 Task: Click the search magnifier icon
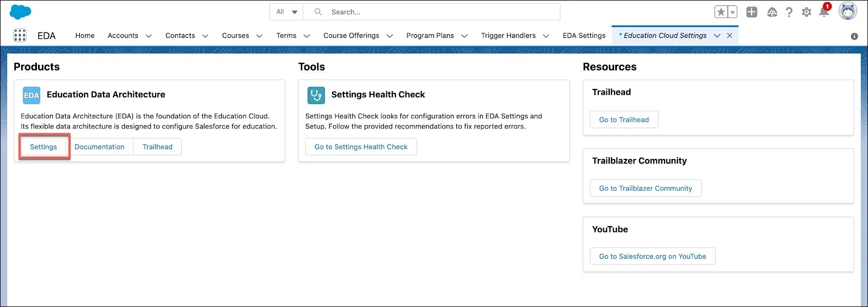[318, 11]
